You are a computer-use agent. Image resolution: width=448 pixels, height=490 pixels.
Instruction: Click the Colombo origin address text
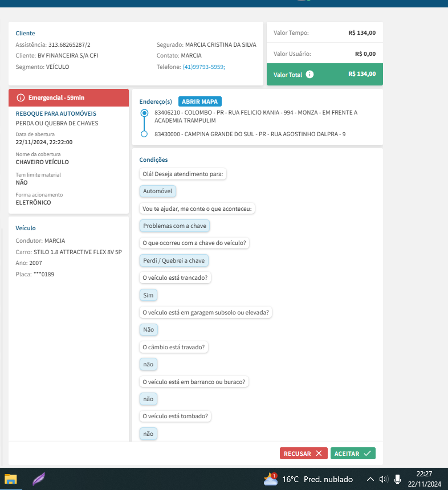point(256,116)
